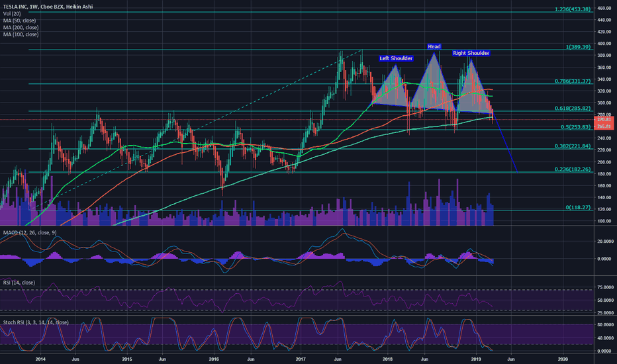Viewport: 617px width, 364px height.
Task: Click the 2020 date on time axis
Action: [x=563, y=359]
